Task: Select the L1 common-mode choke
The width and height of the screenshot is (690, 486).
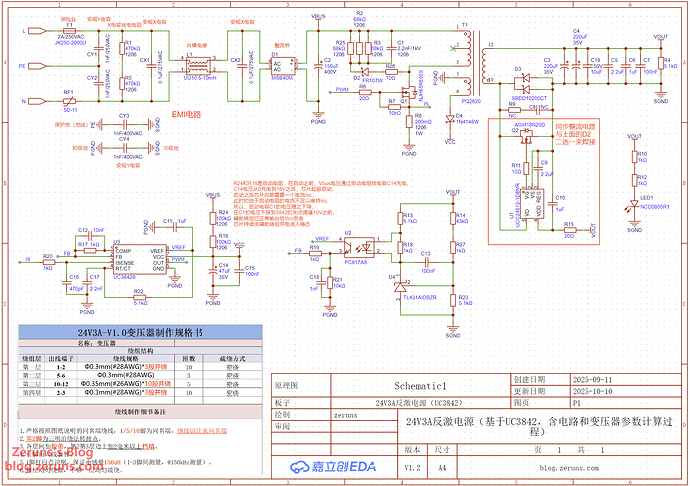Action: pyautogui.click(x=195, y=61)
